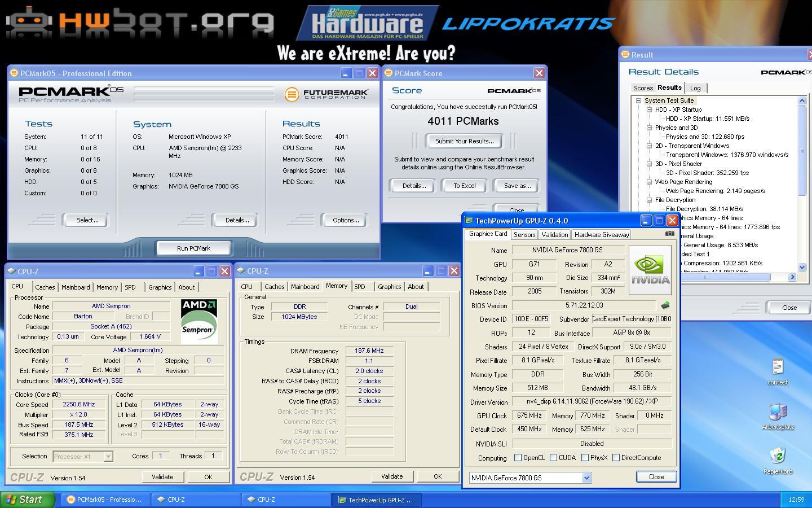Select the 'Web Page Rendering: 2.149 pages/s' row
Viewport: 812px width, 508px height.
pos(715,191)
